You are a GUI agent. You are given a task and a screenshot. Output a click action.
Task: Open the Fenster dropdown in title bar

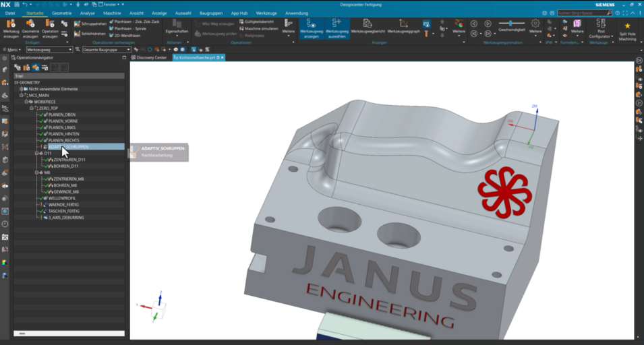coord(109,5)
